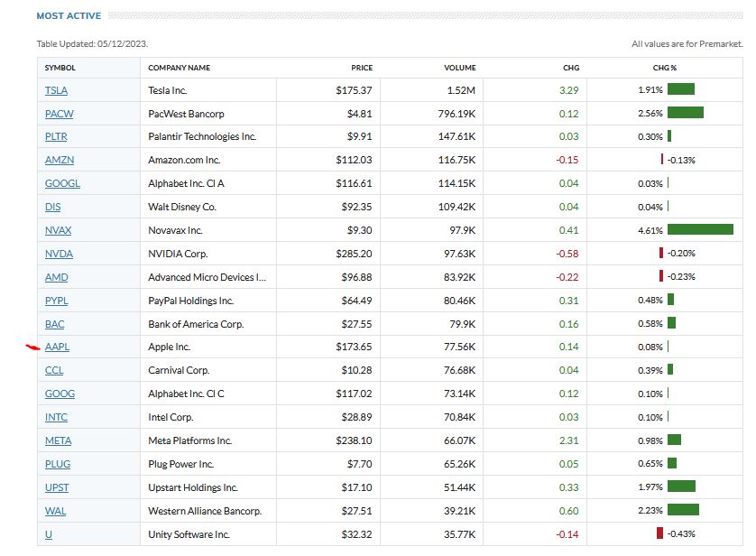Image resolution: width=756 pixels, height=556 pixels.
Task: Open the Unity Software U link
Action: (x=49, y=534)
